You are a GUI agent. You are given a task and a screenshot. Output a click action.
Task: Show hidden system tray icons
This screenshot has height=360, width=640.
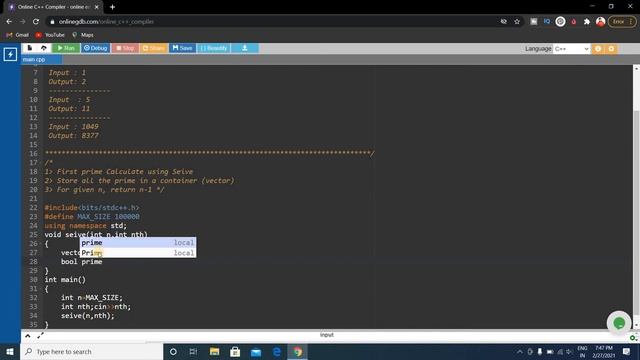coord(520,351)
